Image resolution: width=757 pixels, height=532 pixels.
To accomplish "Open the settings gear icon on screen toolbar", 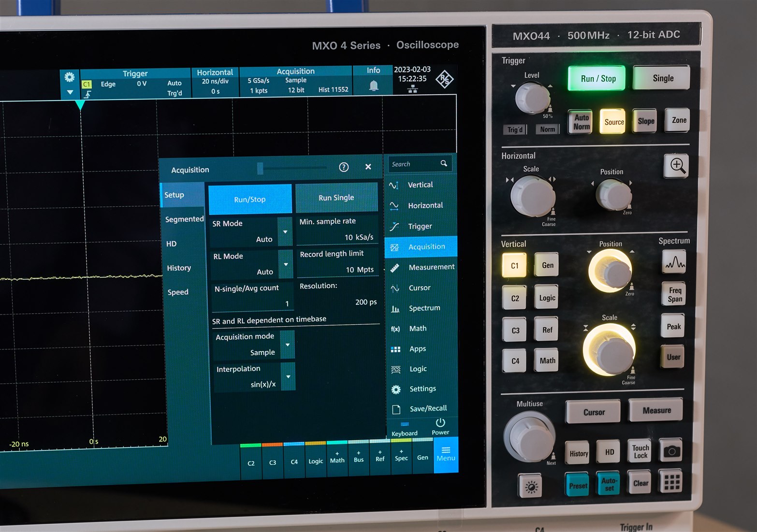I will [x=70, y=77].
